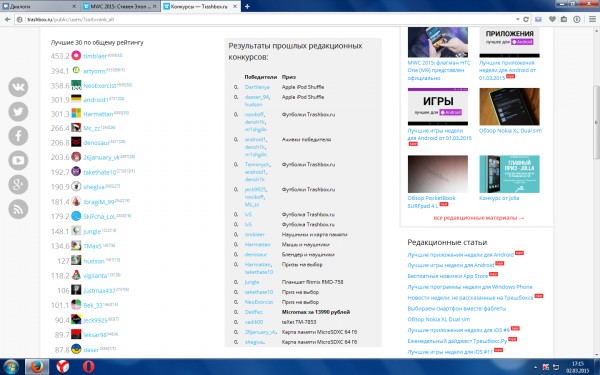Expand the address bar history dropdown
This screenshot has width=600, height=375.
click(517, 19)
